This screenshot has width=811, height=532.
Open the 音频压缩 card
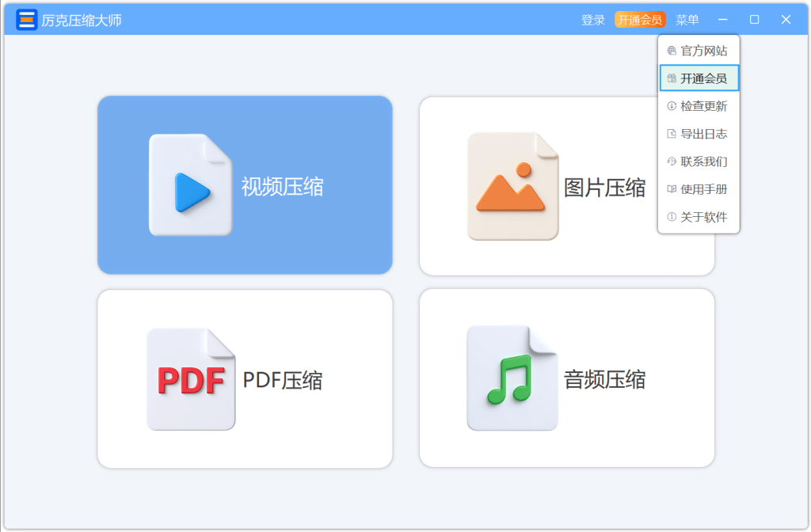567,378
